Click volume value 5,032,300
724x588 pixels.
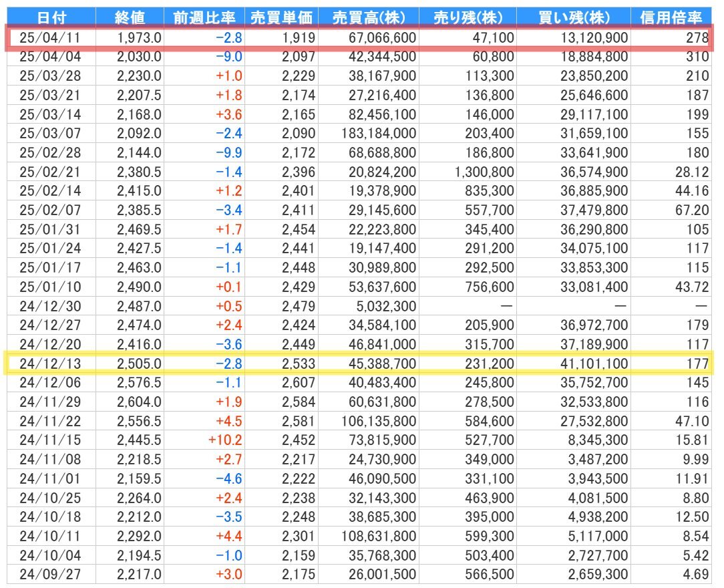click(386, 306)
